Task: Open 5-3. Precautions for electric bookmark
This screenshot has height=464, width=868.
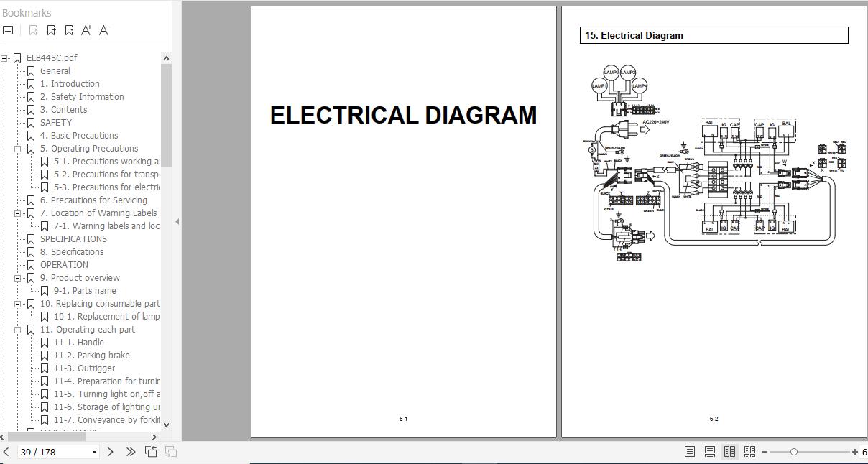Action: click(107, 187)
